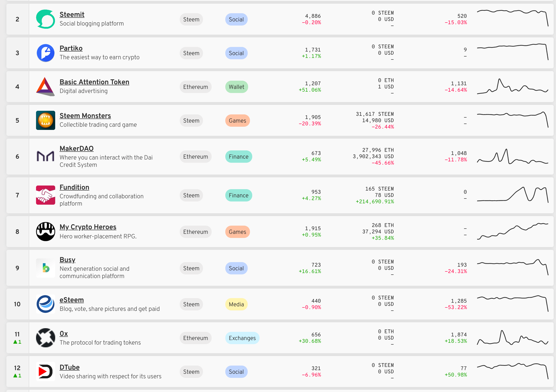This screenshot has height=392, width=556.
Task: Click the +214,690.91% volume change
Action: click(x=375, y=201)
